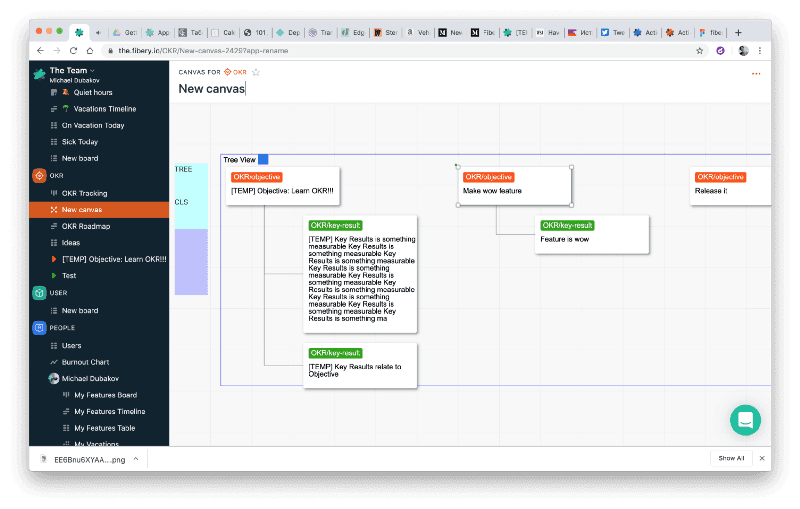The height and width of the screenshot is (509, 800).
Task: Click the OKR app icon in sidebar
Action: [x=39, y=175]
